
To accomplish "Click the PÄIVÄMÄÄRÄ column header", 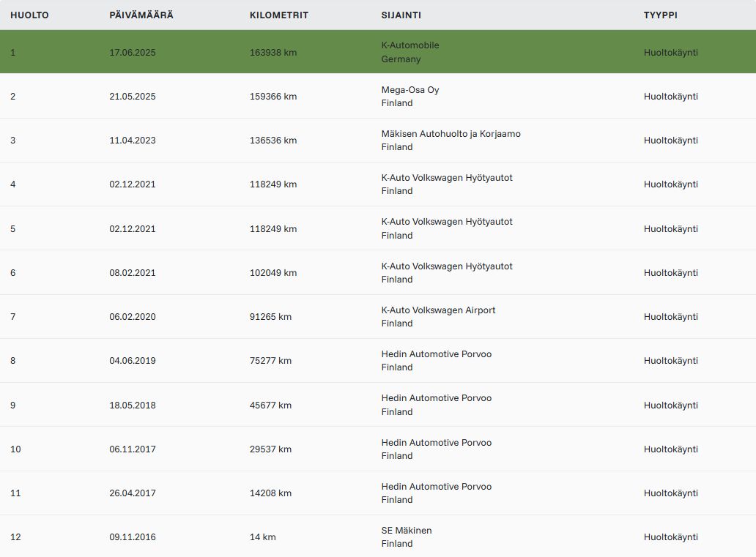I will [141, 15].
